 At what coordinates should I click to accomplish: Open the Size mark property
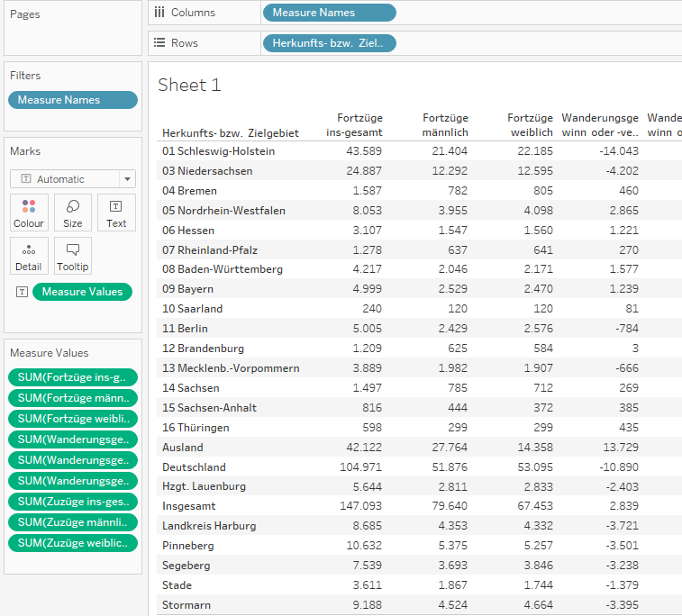click(x=73, y=213)
